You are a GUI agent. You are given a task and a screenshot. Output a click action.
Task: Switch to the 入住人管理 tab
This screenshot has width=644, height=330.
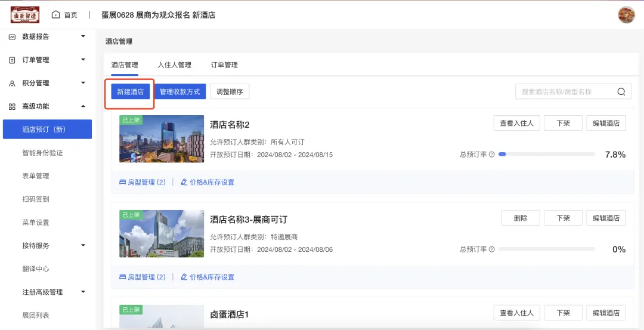tap(174, 64)
